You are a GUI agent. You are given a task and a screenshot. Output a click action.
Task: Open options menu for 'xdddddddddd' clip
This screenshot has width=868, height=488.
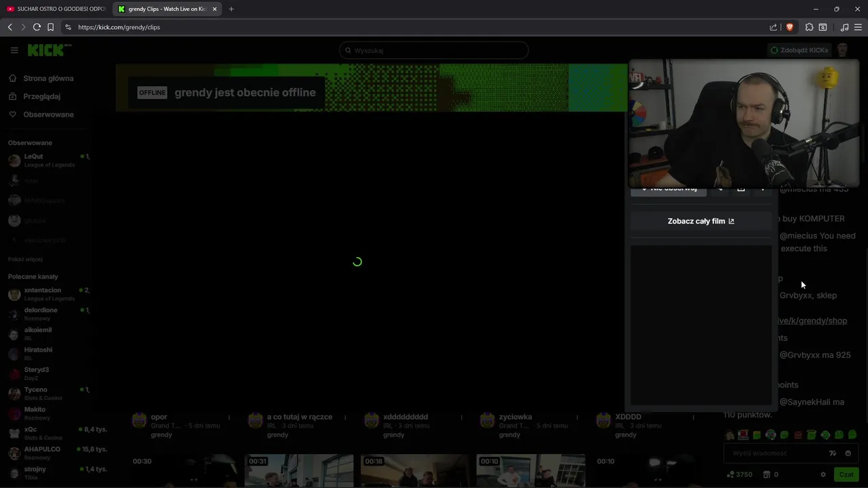(461, 418)
